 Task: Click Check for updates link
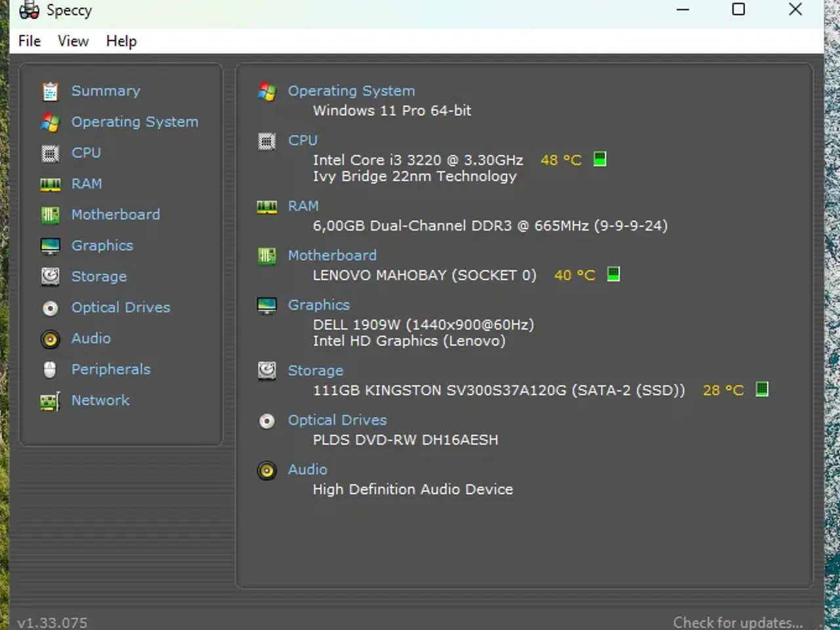738,622
